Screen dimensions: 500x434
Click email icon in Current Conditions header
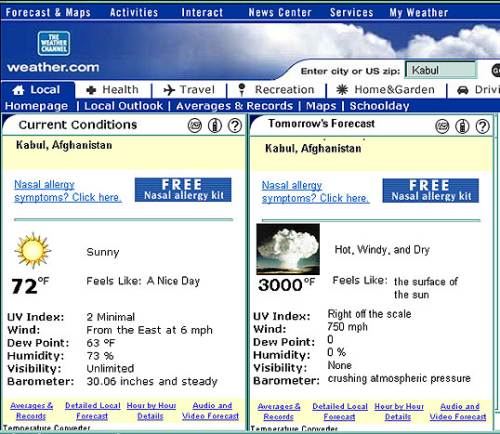tap(195, 126)
